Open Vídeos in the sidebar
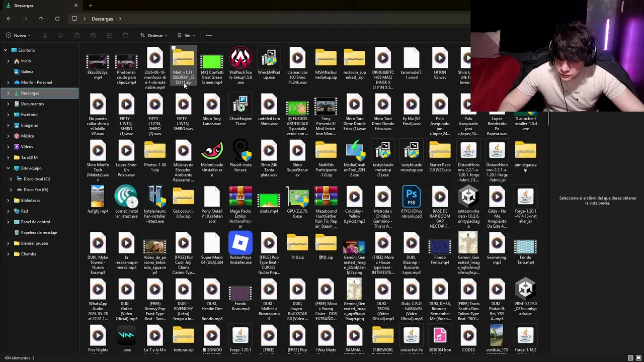The image size is (644, 362). click(27, 147)
